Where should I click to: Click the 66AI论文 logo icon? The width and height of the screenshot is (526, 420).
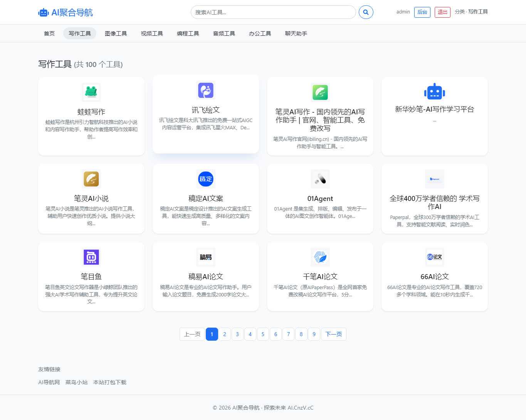pos(434,257)
